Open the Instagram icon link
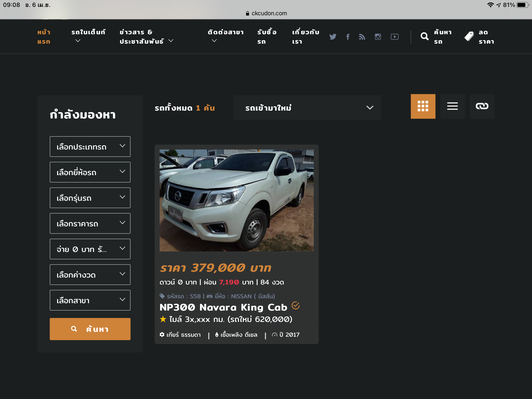 (378, 37)
